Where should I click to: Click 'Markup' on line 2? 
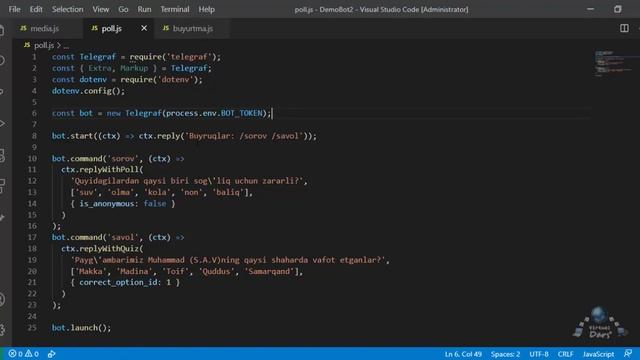(134, 68)
